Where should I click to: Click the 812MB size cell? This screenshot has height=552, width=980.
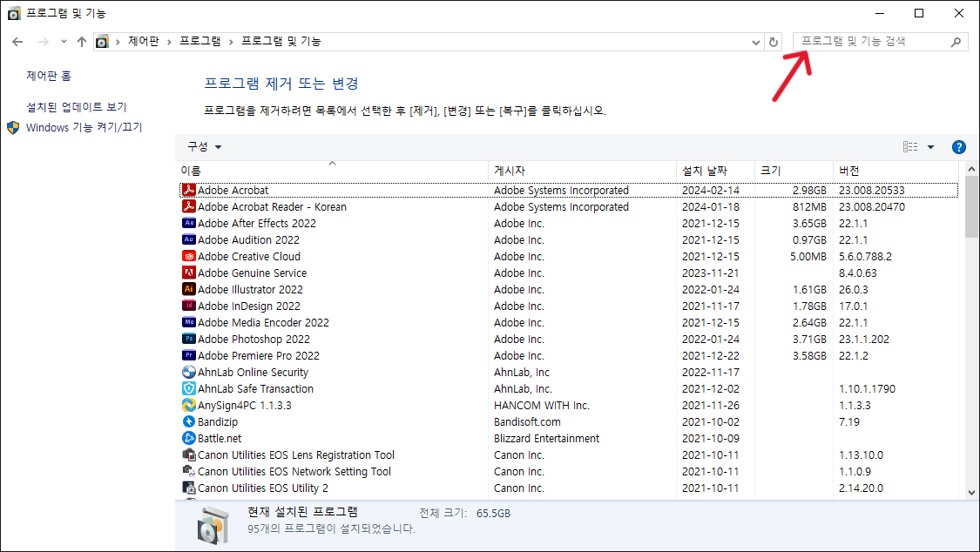pyautogui.click(x=809, y=206)
